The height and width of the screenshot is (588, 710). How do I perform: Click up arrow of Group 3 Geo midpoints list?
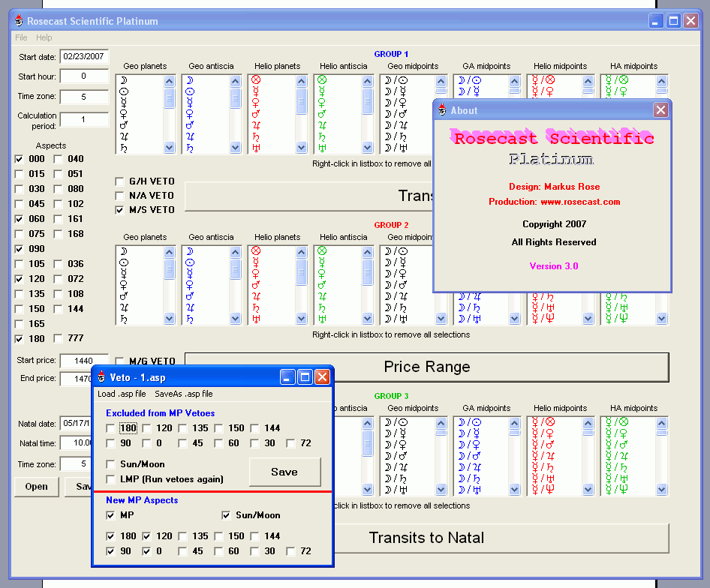point(441,424)
